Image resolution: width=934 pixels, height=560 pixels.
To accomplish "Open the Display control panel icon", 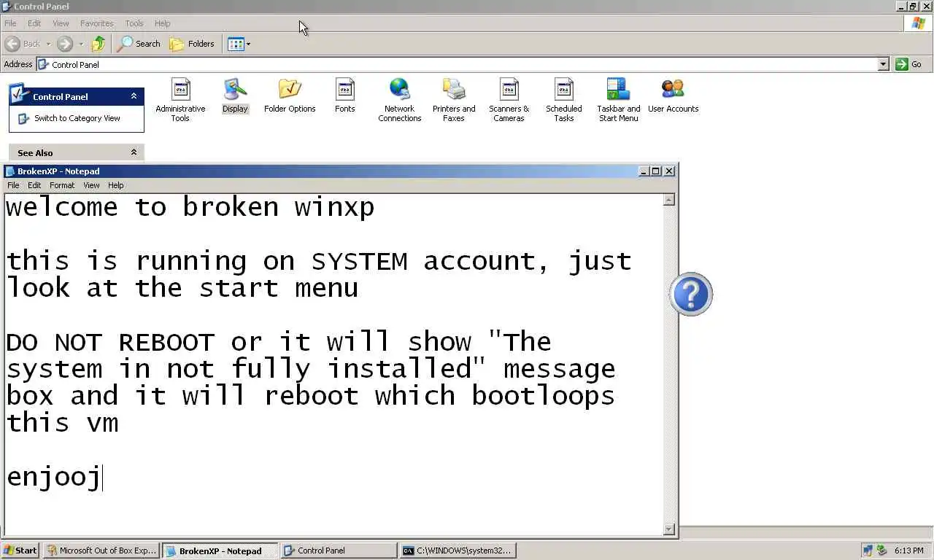I will [235, 96].
